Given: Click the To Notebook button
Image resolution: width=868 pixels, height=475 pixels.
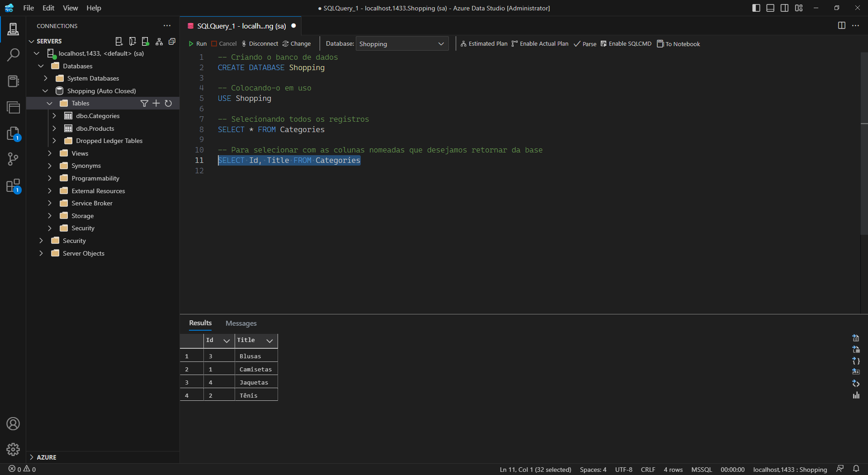Looking at the screenshot, I should [x=678, y=44].
